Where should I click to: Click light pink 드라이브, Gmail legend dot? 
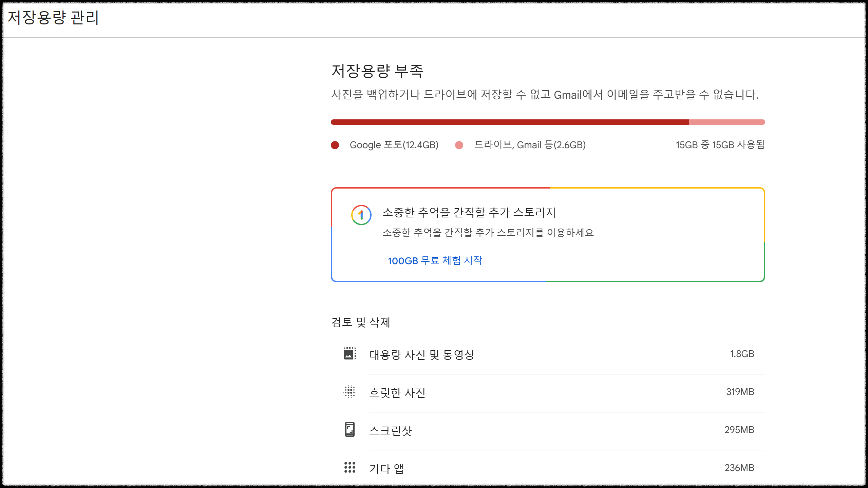tap(459, 145)
